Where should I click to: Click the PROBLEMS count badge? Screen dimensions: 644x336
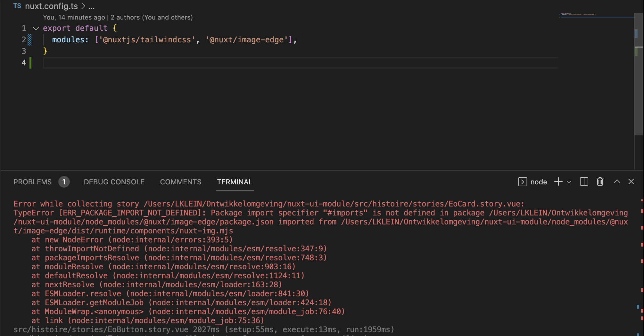(64, 182)
